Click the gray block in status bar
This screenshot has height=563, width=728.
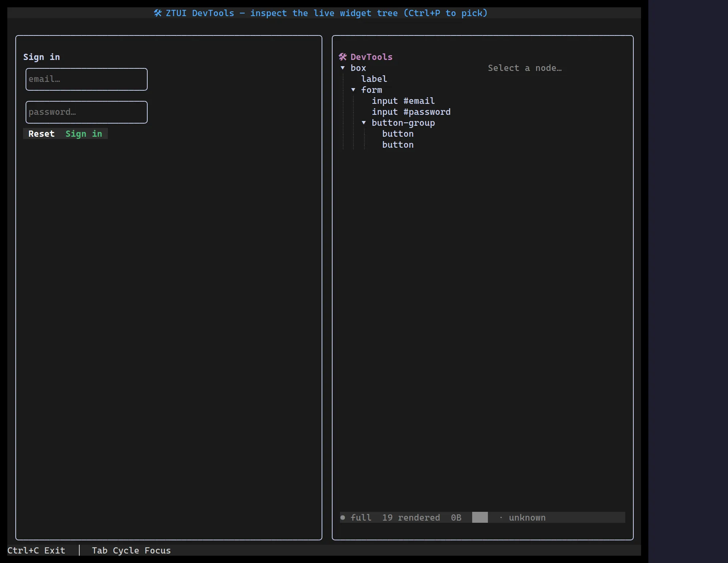(480, 518)
